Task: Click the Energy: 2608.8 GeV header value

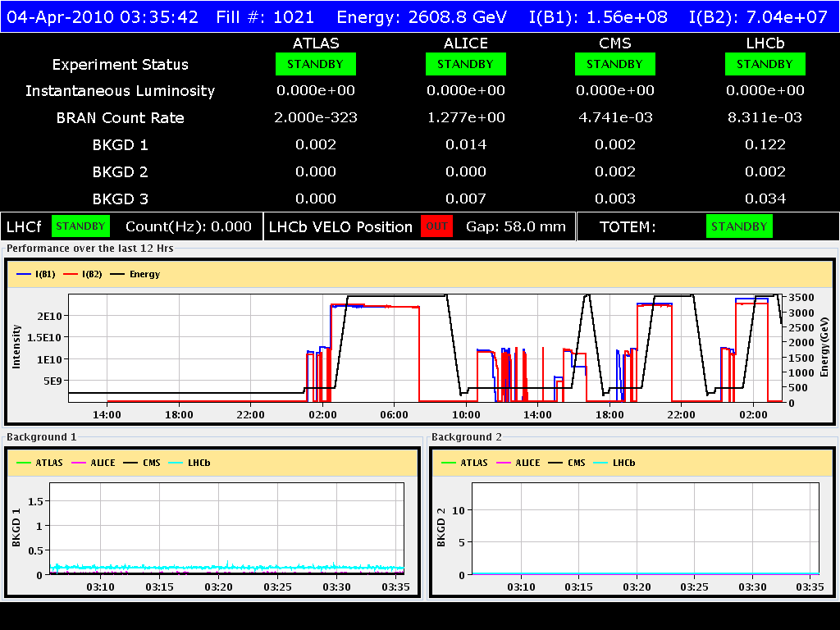Action: tap(422, 17)
